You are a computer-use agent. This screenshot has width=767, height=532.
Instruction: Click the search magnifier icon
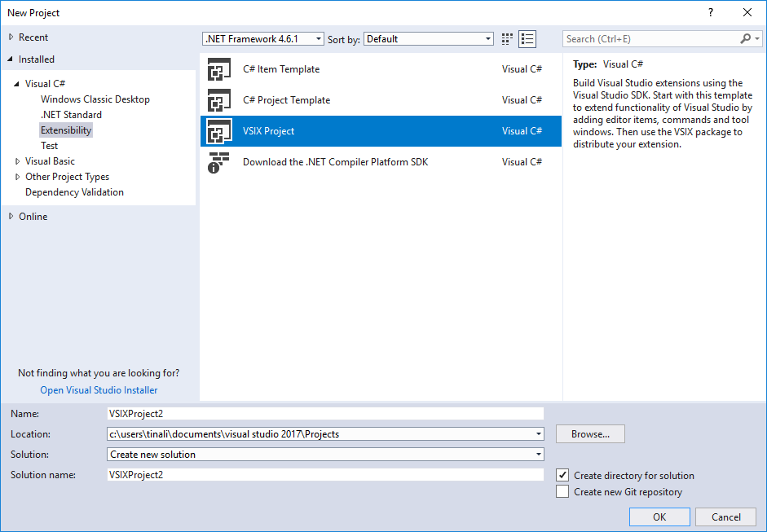(x=744, y=38)
